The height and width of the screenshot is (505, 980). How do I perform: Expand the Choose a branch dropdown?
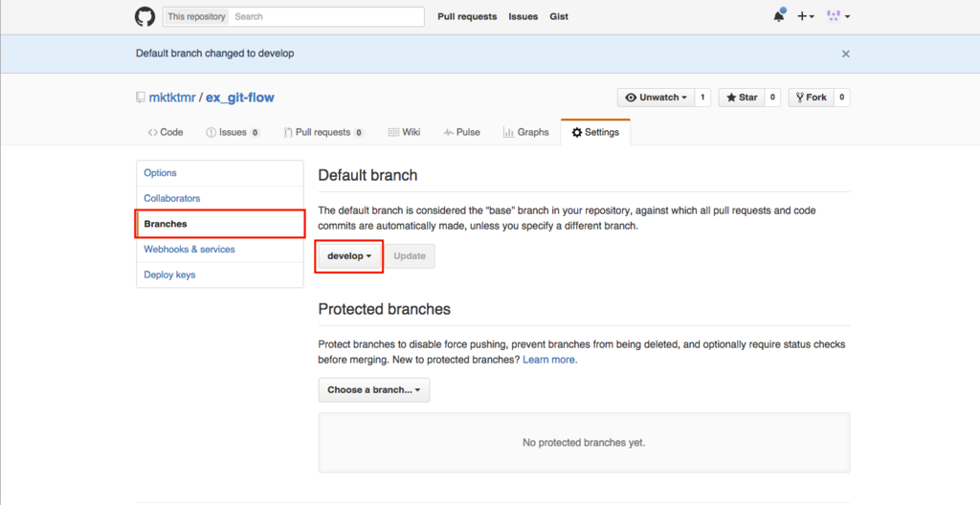(374, 390)
